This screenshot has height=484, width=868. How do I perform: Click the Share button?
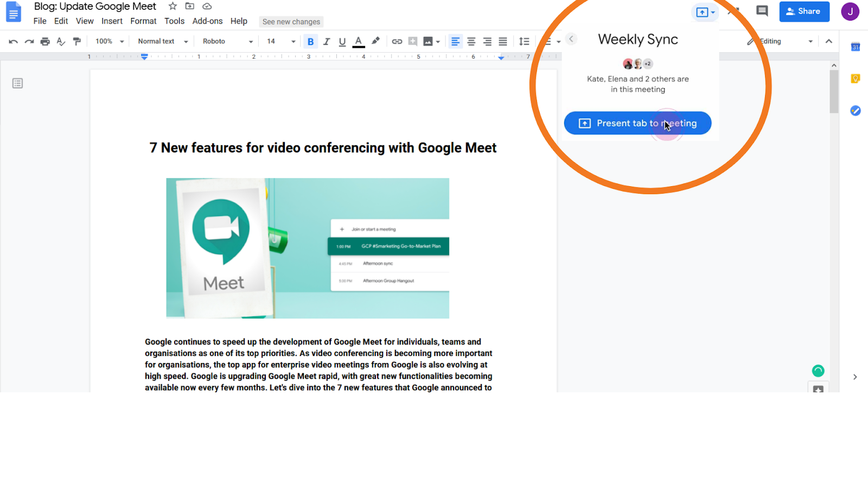click(x=804, y=11)
